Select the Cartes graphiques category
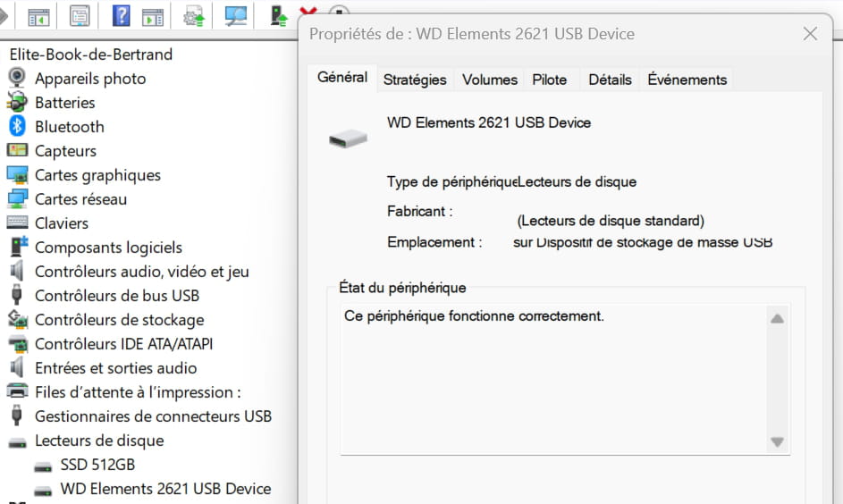Screen dimensions: 843x504 tap(97, 175)
